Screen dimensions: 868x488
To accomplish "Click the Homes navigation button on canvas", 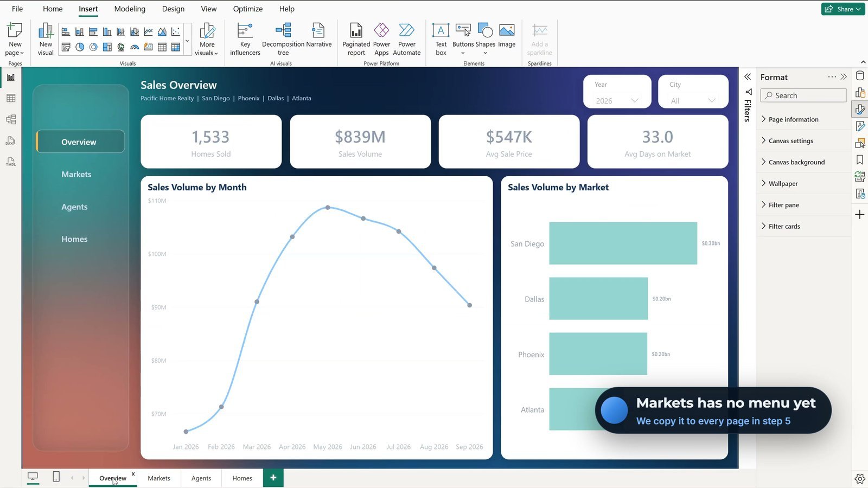I will 74,239.
